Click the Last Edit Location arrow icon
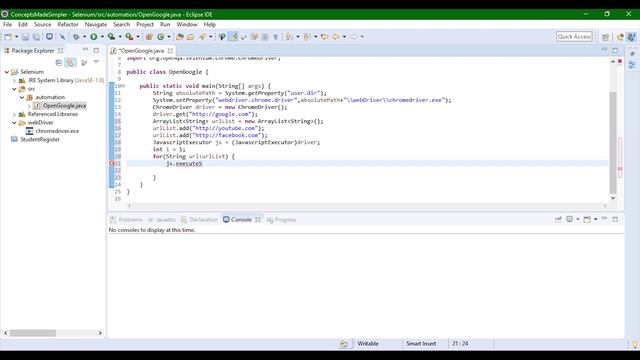 click(324, 37)
